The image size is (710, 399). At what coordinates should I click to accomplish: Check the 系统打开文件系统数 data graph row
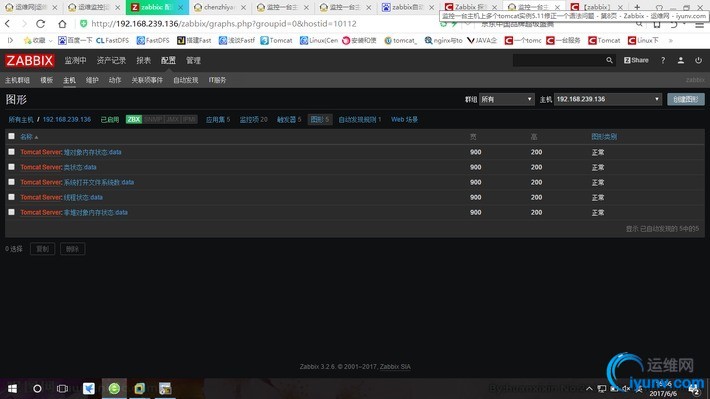pos(11,182)
